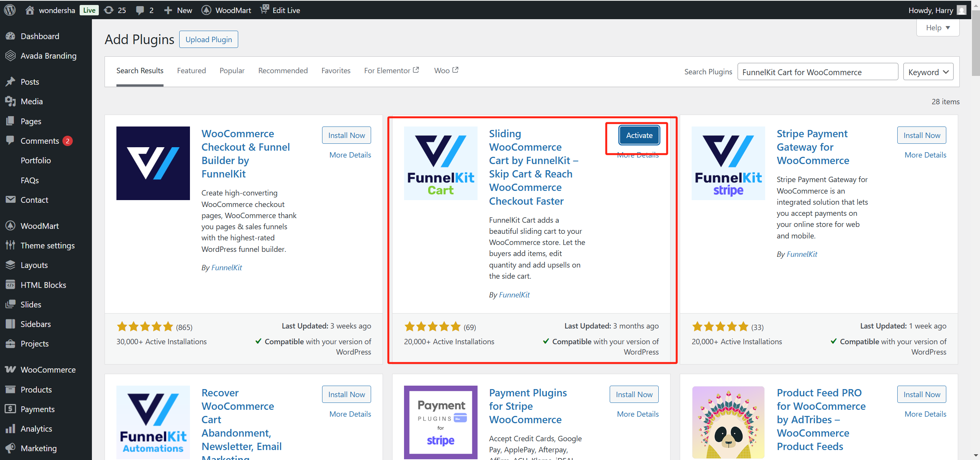Image resolution: width=980 pixels, height=460 pixels.
Task: Click the Media sidebar icon
Action: point(10,101)
